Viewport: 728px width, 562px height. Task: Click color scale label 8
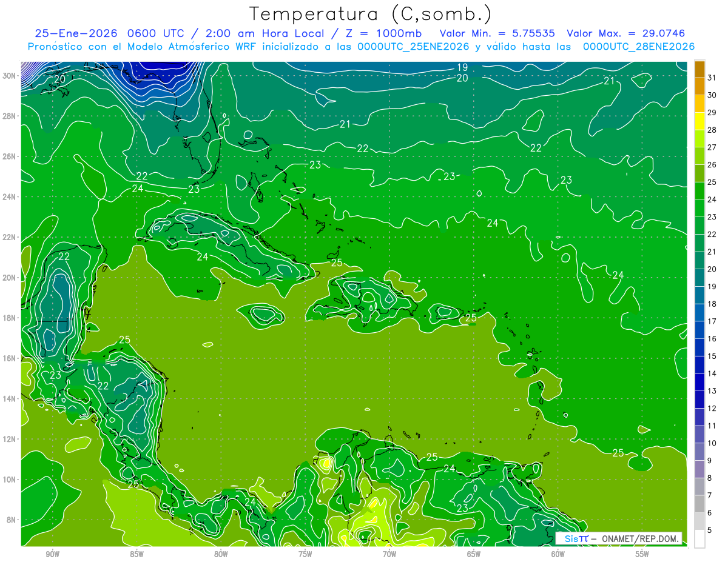pos(710,478)
